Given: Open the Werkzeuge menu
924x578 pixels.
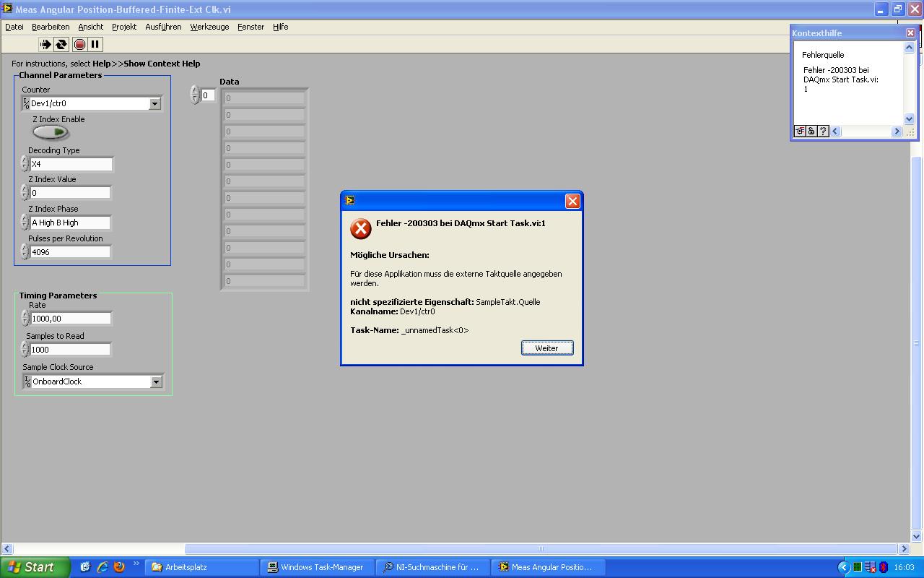Looking at the screenshot, I should tap(209, 27).
